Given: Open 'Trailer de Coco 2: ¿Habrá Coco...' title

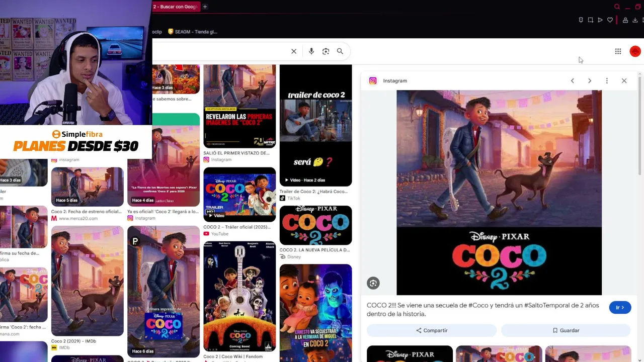Looking at the screenshot, I should click(x=313, y=192).
